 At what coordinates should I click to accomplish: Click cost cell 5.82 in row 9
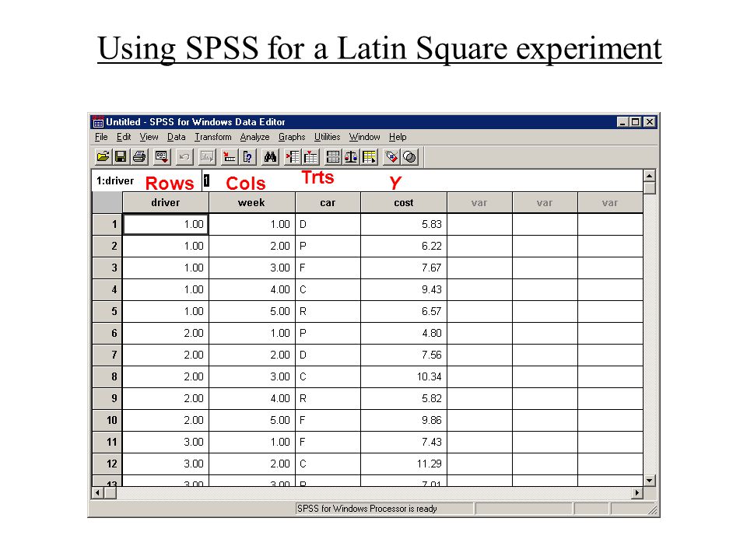click(404, 398)
